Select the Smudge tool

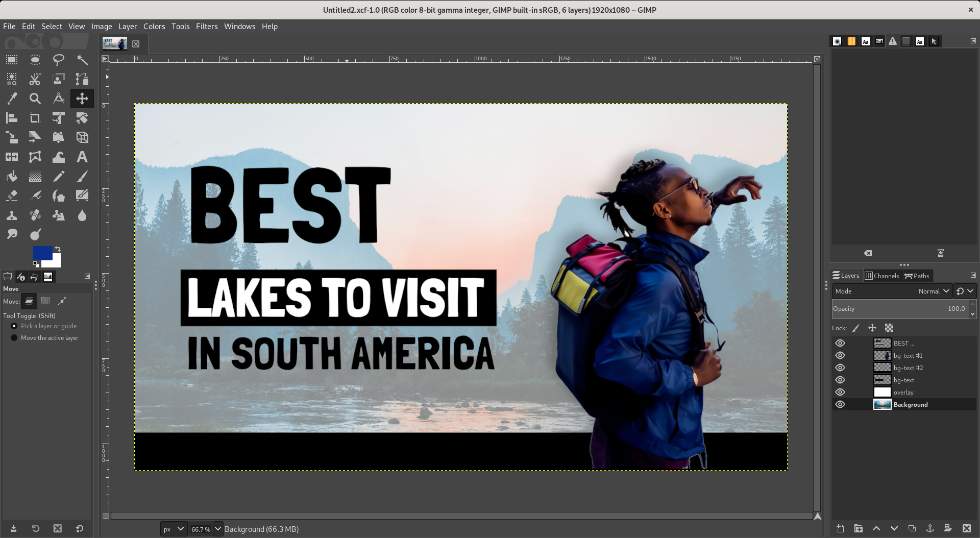(12, 234)
